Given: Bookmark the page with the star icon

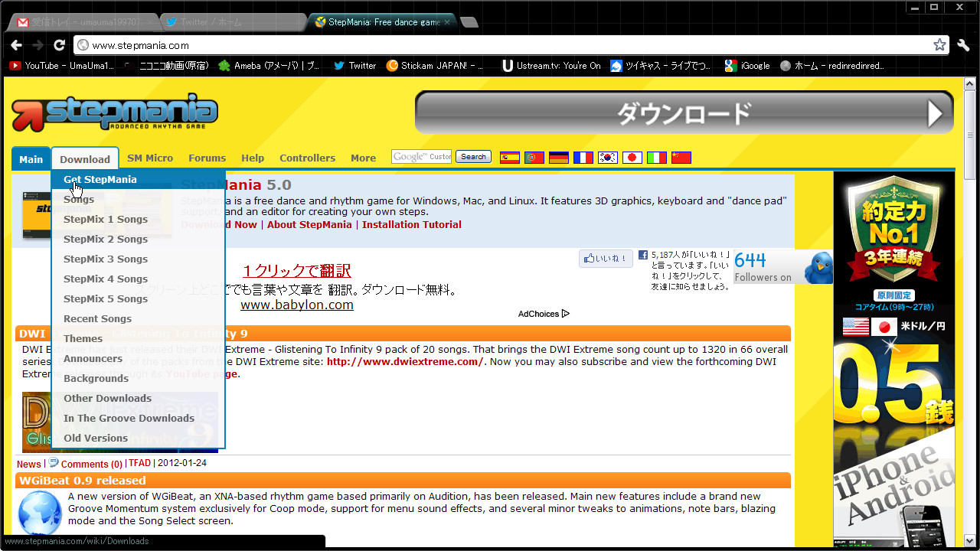Looking at the screenshot, I should click(x=939, y=45).
